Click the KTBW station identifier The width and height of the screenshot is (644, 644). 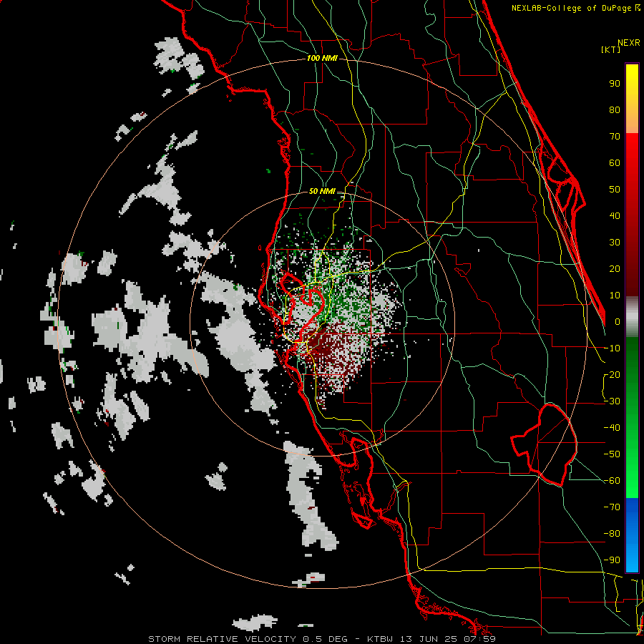381,639
